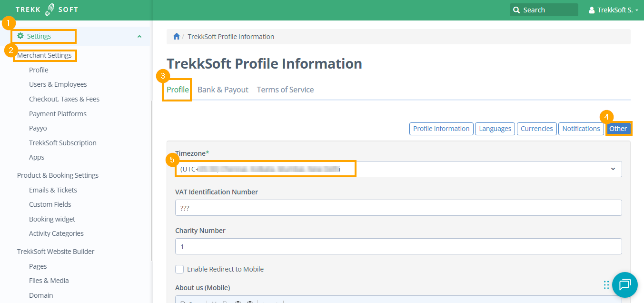This screenshot has height=303, width=644.
Task: Select the Notifications button
Action: (x=581, y=129)
